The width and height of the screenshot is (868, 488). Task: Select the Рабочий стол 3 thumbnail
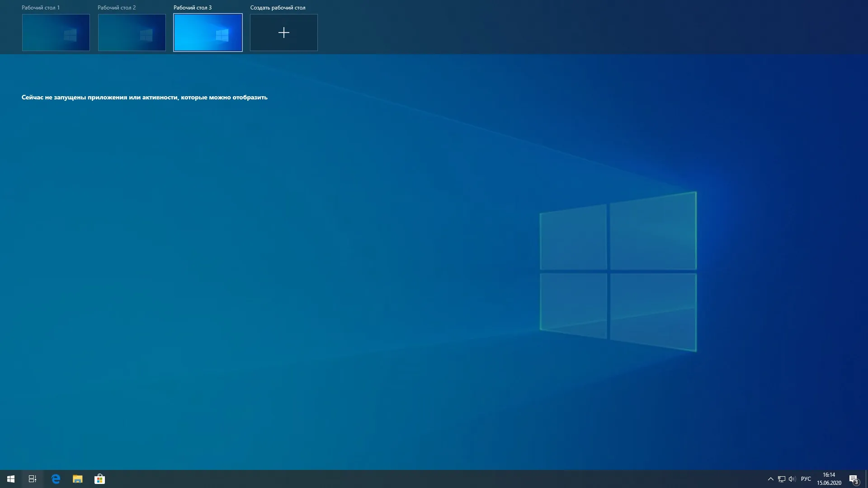pyautogui.click(x=208, y=33)
